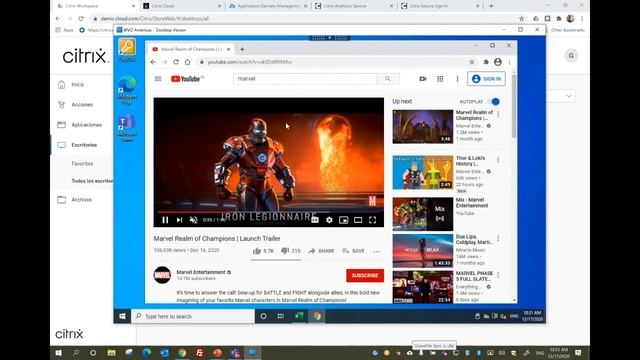
Task: Skip to next video in player
Action: 179,220
